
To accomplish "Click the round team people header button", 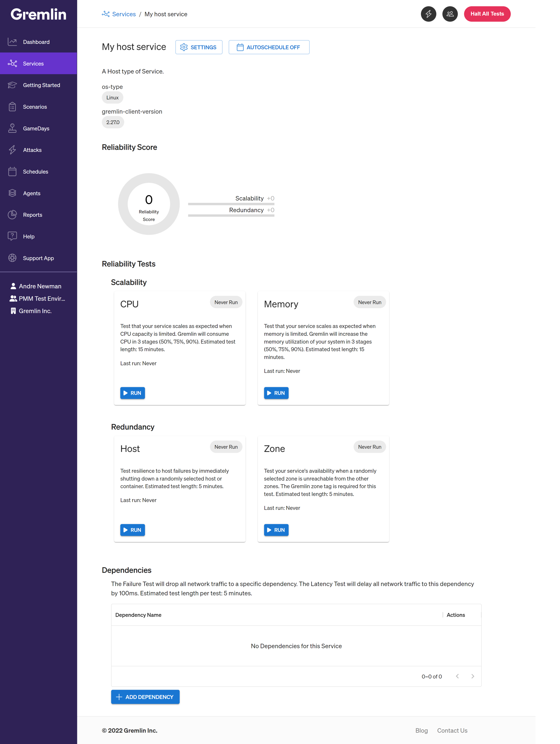I will coord(450,14).
